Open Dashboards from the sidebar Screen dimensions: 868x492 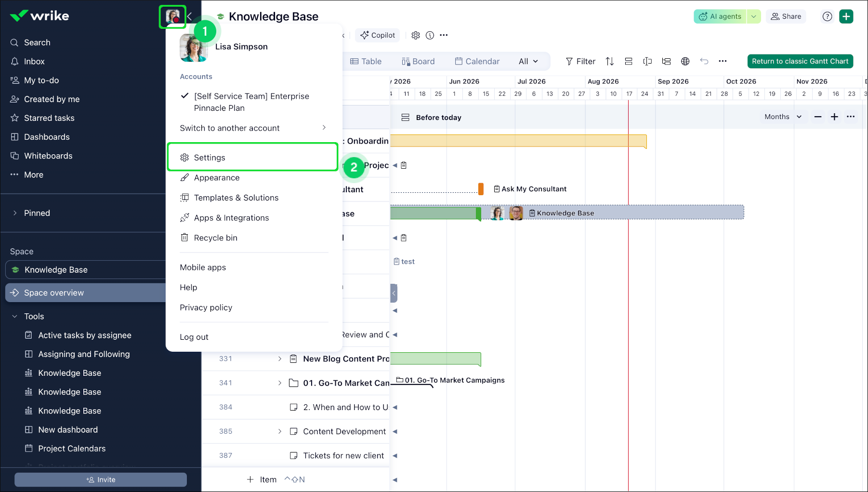coord(40,137)
